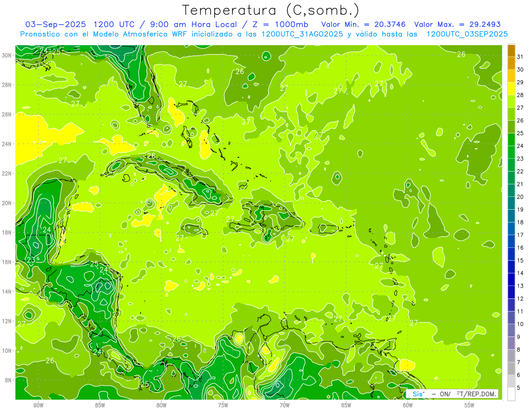Click the gray color bar segment between 6 and 7
Viewport: 532px width, 411px height.
point(511,368)
